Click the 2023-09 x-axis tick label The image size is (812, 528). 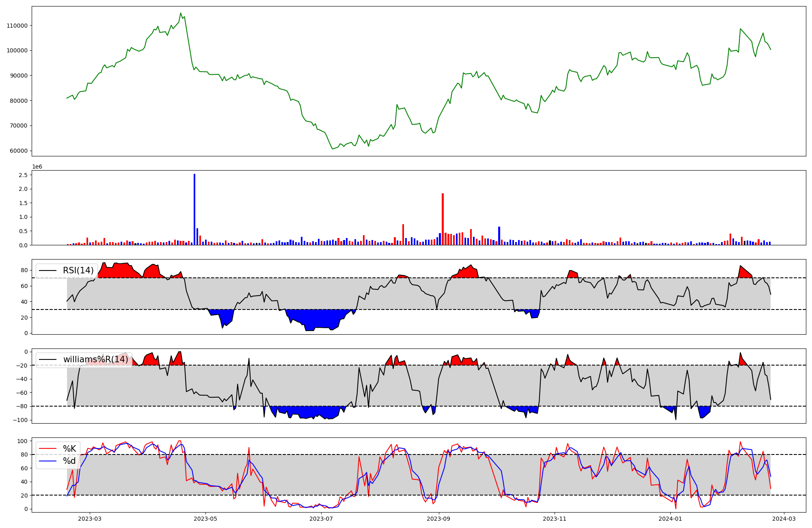point(439,519)
